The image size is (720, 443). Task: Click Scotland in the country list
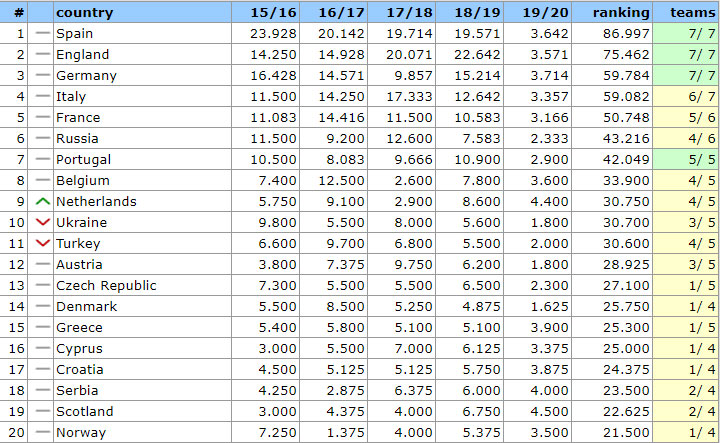[x=85, y=411]
